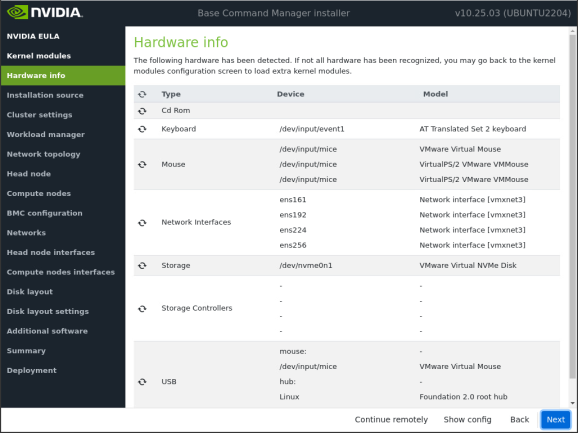Image resolution: width=578 pixels, height=433 pixels.
Task: Refresh the Cd Rom hardware row
Action: coord(142,111)
